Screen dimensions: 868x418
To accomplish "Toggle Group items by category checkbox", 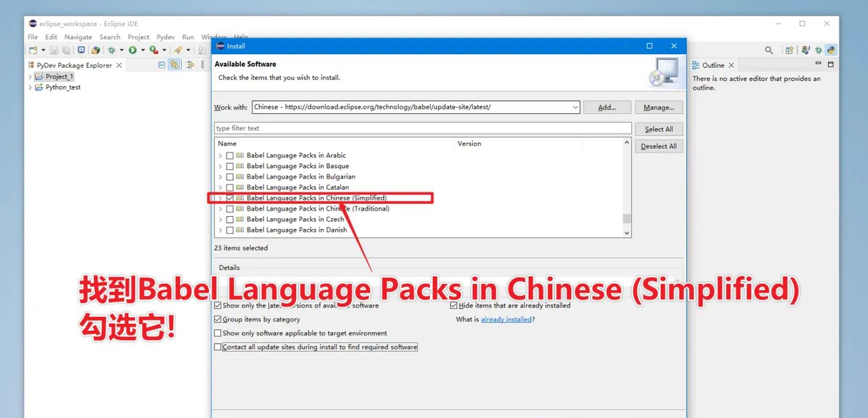I will (218, 319).
